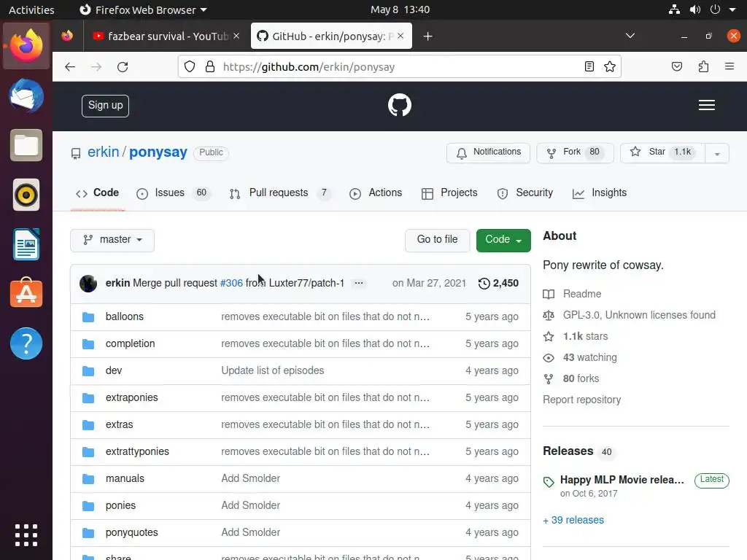
Task: Open a new browser tab
Action: (x=427, y=36)
